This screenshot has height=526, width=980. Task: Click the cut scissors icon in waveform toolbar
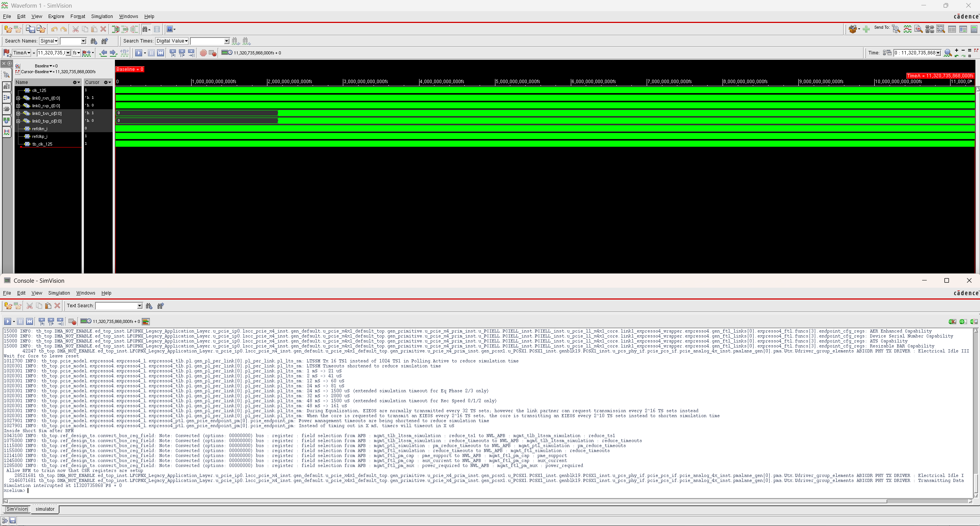coord(75,29)
